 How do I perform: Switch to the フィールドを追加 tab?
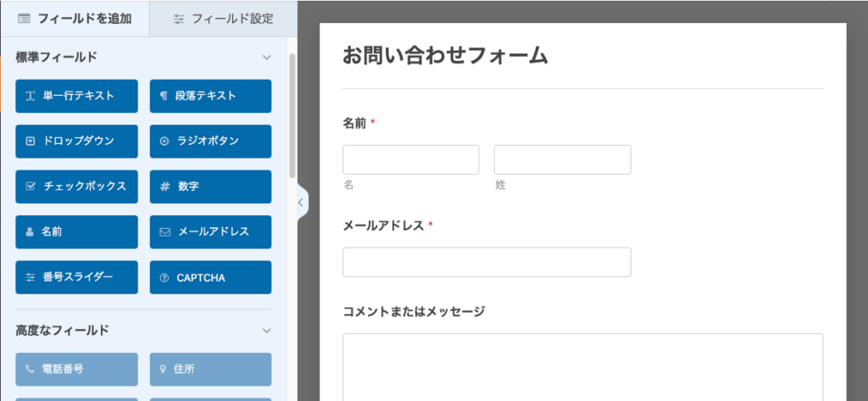point(75,18)
